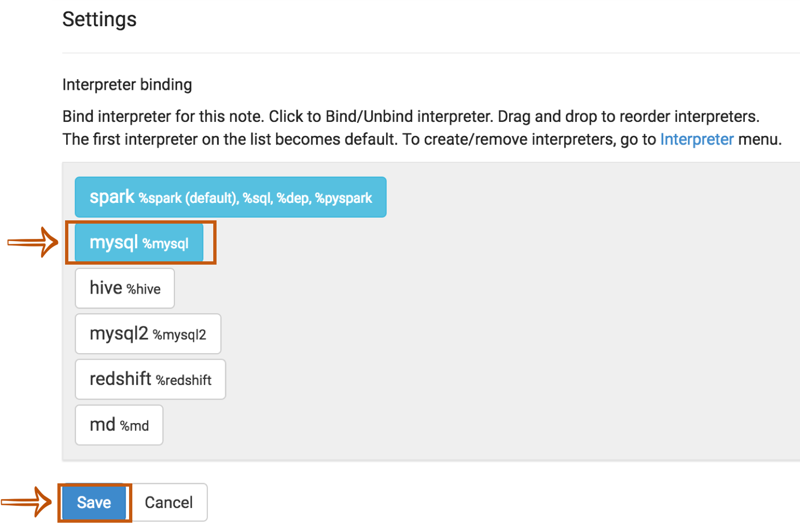800x532 pixels.
Task: Bind the hive interpreter
Action: 125,288
